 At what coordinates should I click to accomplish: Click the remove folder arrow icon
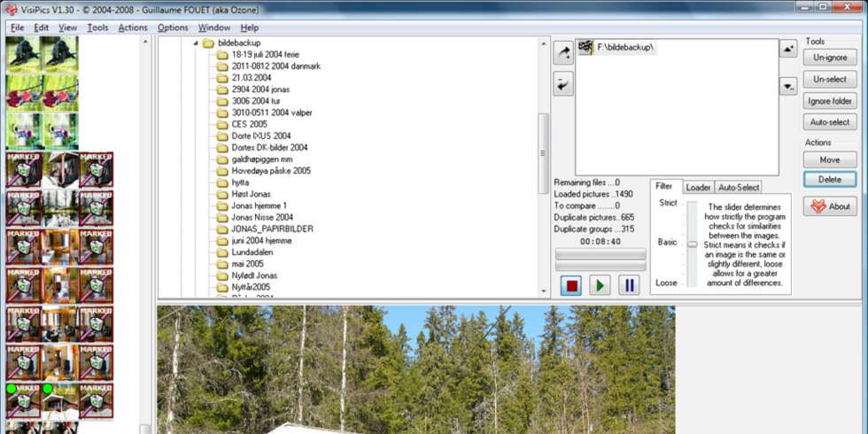(563, 83)
